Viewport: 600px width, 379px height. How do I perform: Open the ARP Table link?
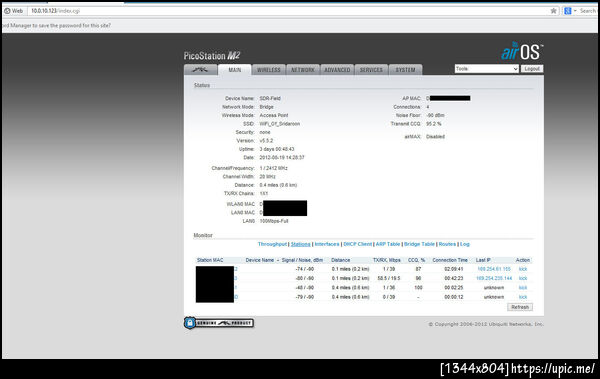388,244
